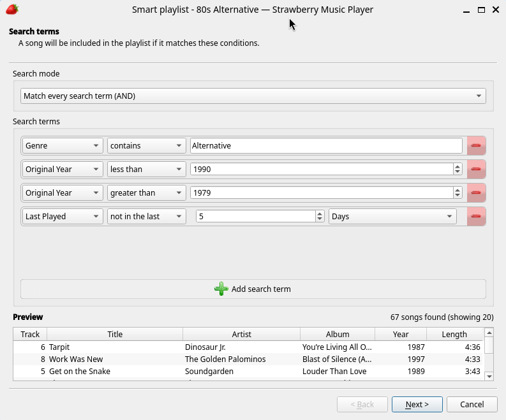Maximize the Smart playlist window
Viewport: 506px width, 420px height.
[481, 10]
